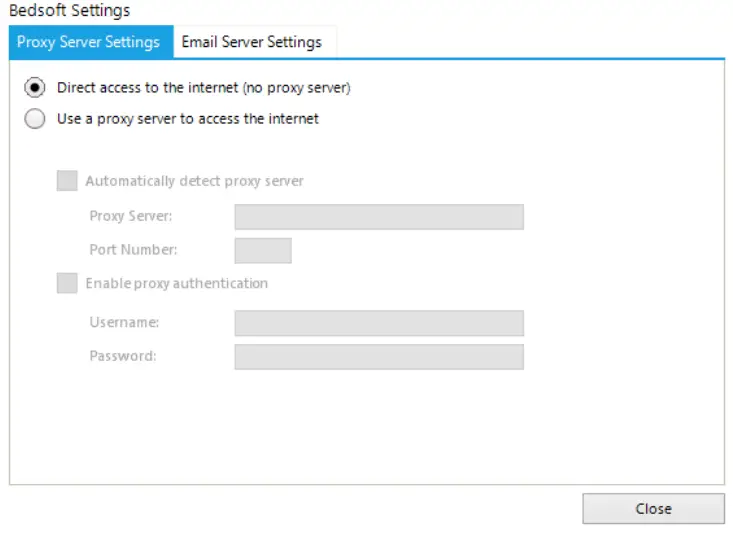Click the 'Bedsoft Settings' title text
This screenshot has width=733, height=533.
click(70, 10)
